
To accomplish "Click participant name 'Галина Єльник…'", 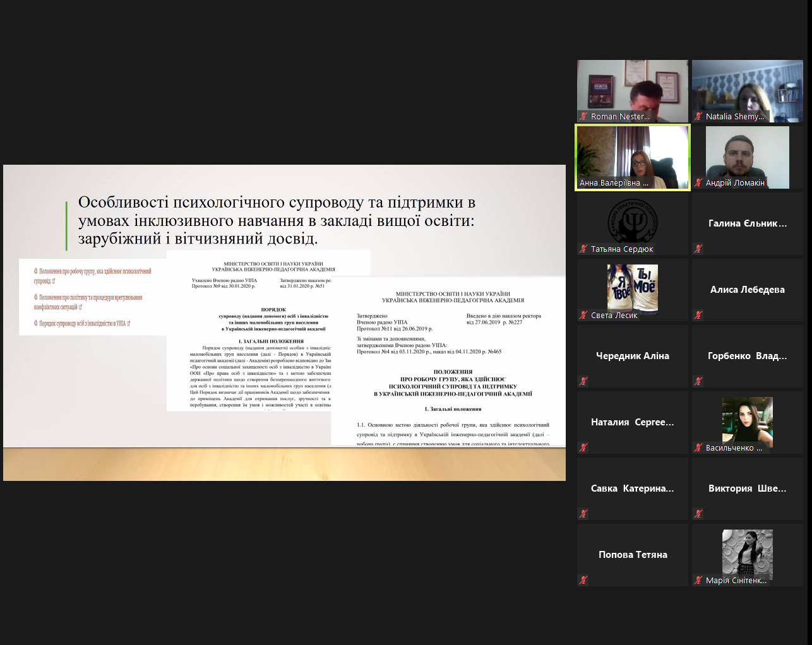I will pos(748,223).
